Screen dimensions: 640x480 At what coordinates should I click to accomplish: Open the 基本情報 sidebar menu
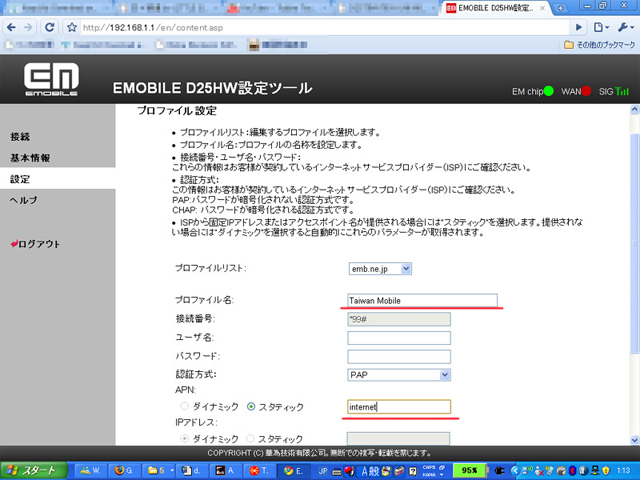[x=30, y=158]
